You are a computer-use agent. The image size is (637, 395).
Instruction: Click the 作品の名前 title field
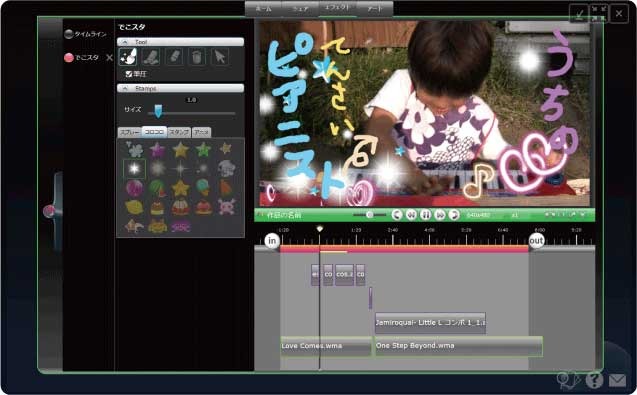coord(284,215)
